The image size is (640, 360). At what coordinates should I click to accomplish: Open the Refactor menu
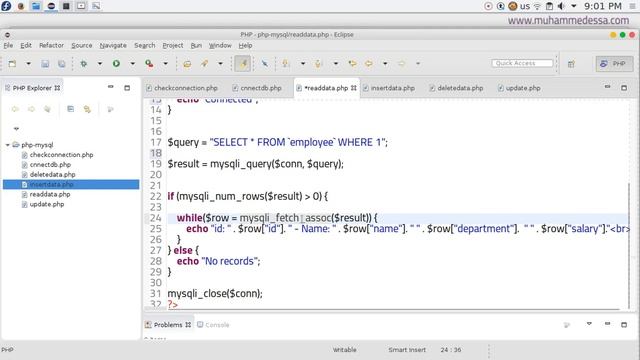[51, 45]
